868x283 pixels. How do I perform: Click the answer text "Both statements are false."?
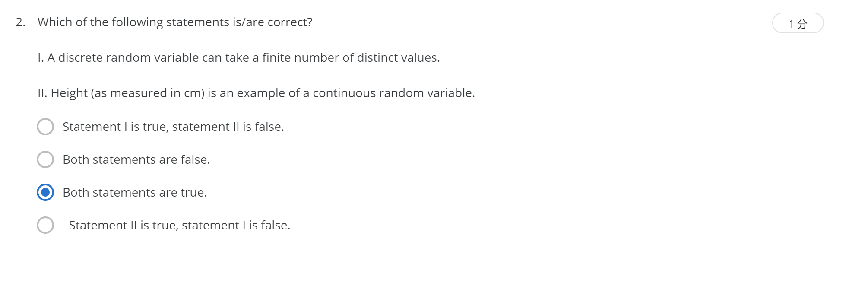tap(136, 159)
